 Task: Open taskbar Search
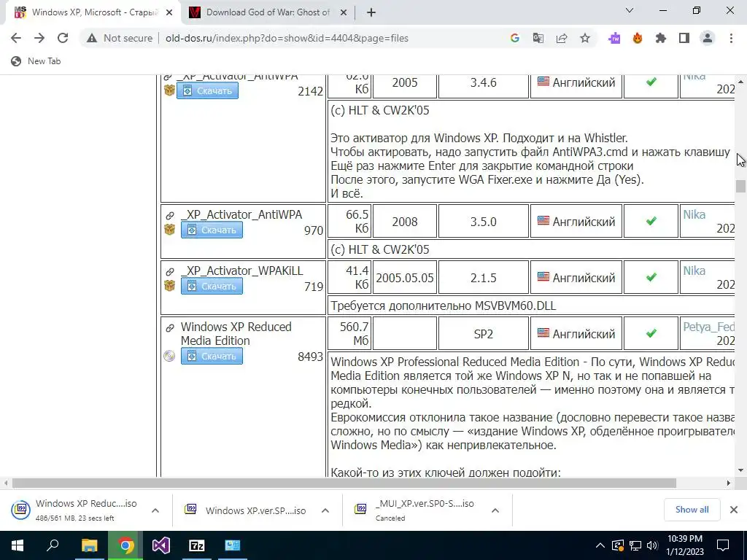[x=53, y=545]
